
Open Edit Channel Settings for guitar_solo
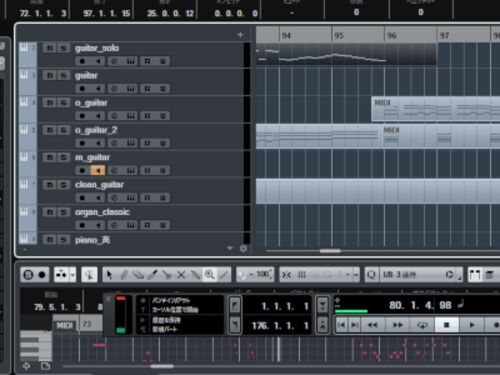(114, 61)
